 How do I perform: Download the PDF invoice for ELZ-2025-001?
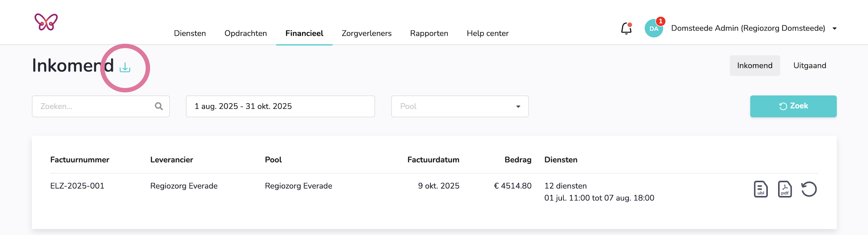coord(784,189)
